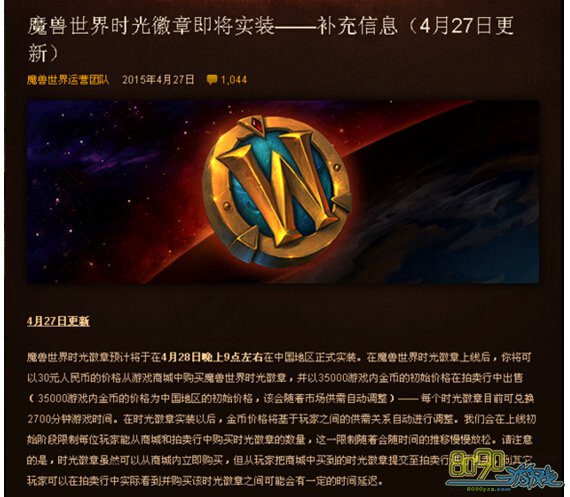This screenshot has height=497, width=570.
Task: Click the dark planet surface in the banner
Action: 454,218
